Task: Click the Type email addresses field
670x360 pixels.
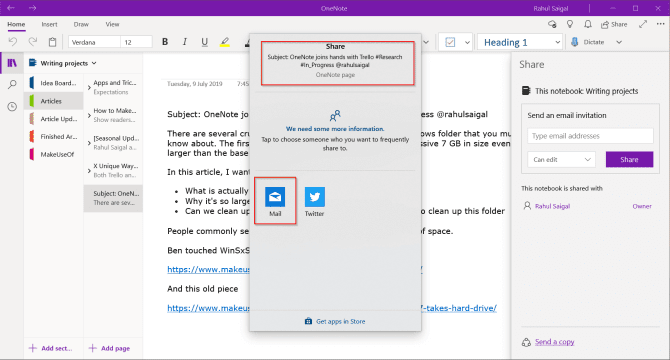Action: coord(590,136)
